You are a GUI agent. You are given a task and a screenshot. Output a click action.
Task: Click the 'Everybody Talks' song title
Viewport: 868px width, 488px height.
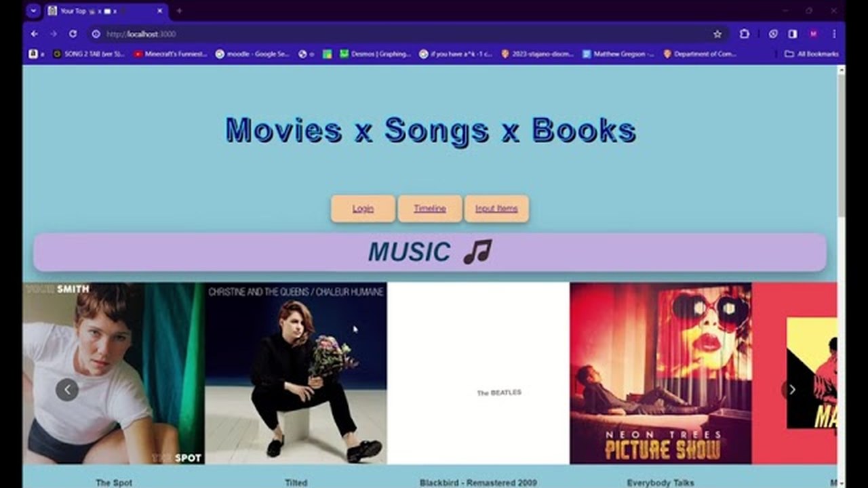(660, 483)
